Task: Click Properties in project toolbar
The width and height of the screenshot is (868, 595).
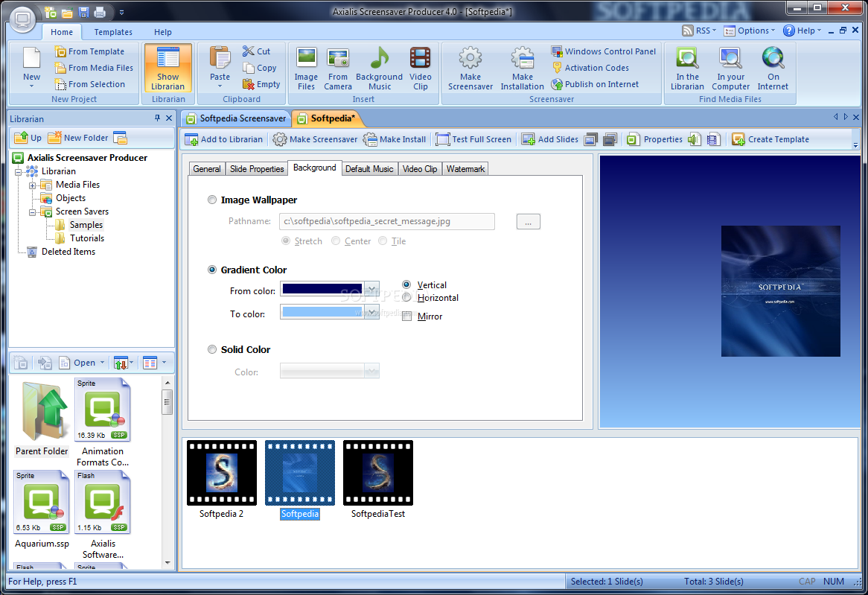Action: [655, 139]
